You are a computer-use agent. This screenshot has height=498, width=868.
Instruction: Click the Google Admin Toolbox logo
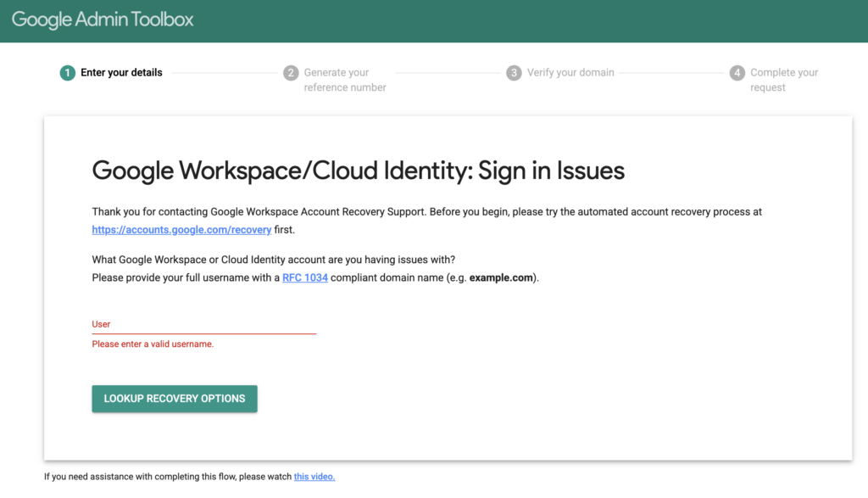(103, 20)
